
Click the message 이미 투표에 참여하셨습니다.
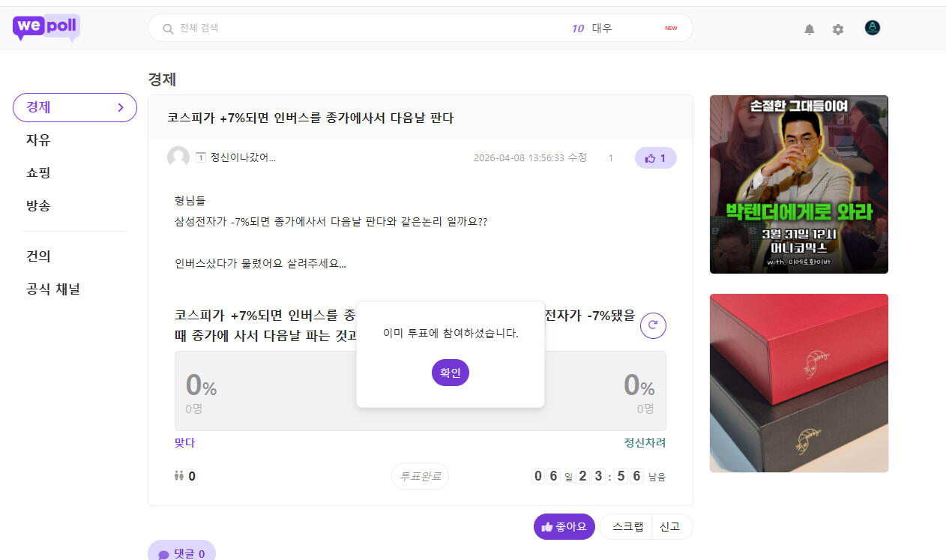(451, 333)
